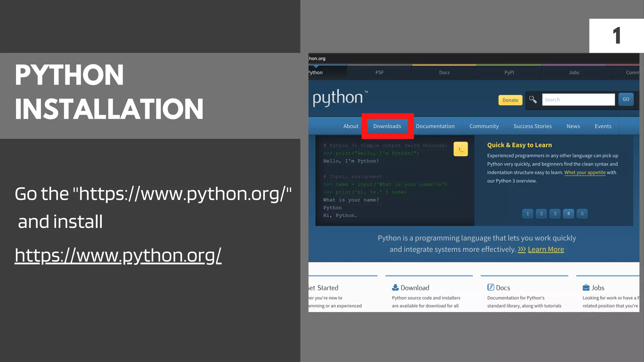
Task: Show carousel slide 5
Action: tap(582, 214)
